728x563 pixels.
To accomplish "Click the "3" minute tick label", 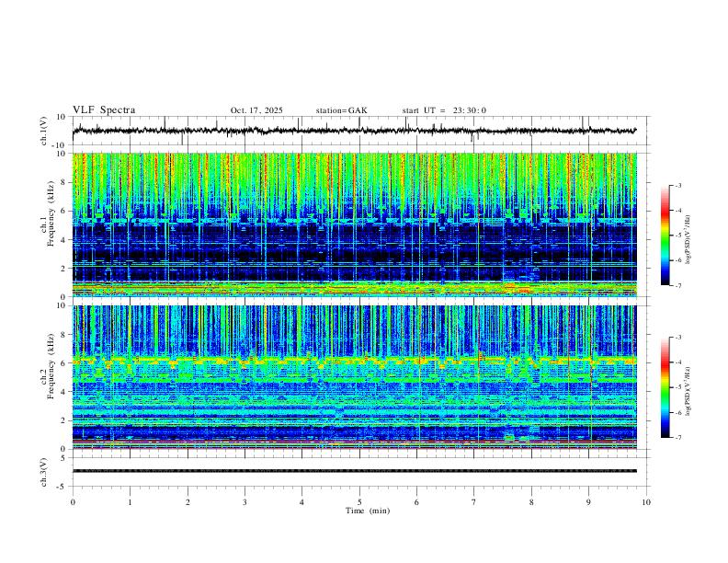I will [x=245, y=502].
